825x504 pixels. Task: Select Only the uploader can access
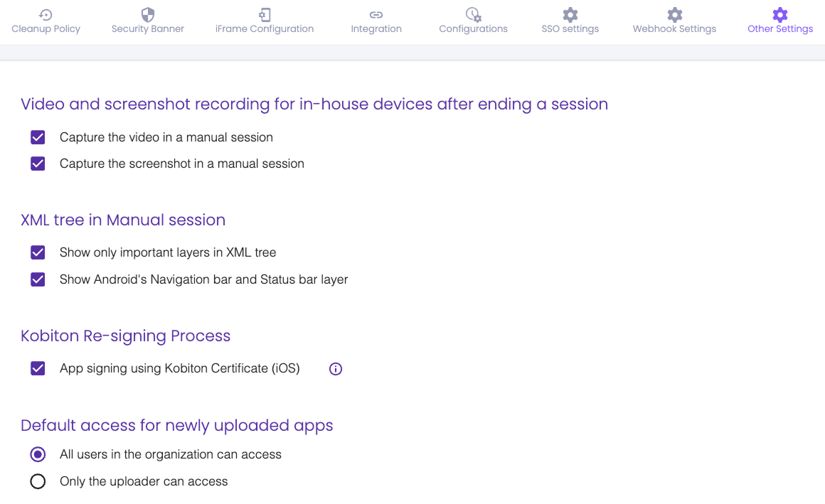click(38, 481)
